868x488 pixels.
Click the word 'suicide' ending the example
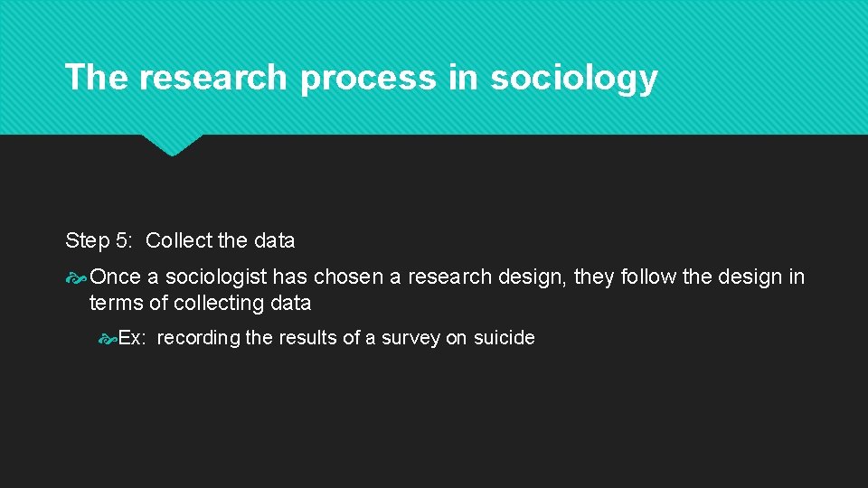point(504,338)
